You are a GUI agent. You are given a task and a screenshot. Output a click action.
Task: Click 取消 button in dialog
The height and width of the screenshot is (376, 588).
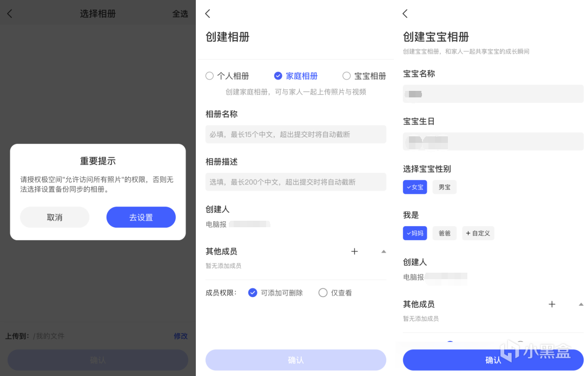[x=55, y=217]
